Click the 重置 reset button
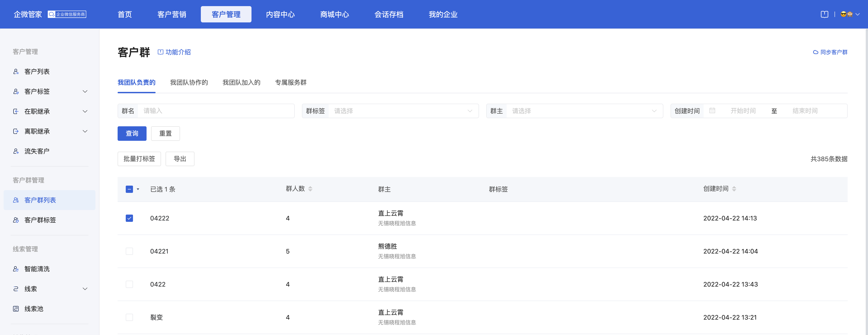Viewport: 868px width, 335px height. 166,134
